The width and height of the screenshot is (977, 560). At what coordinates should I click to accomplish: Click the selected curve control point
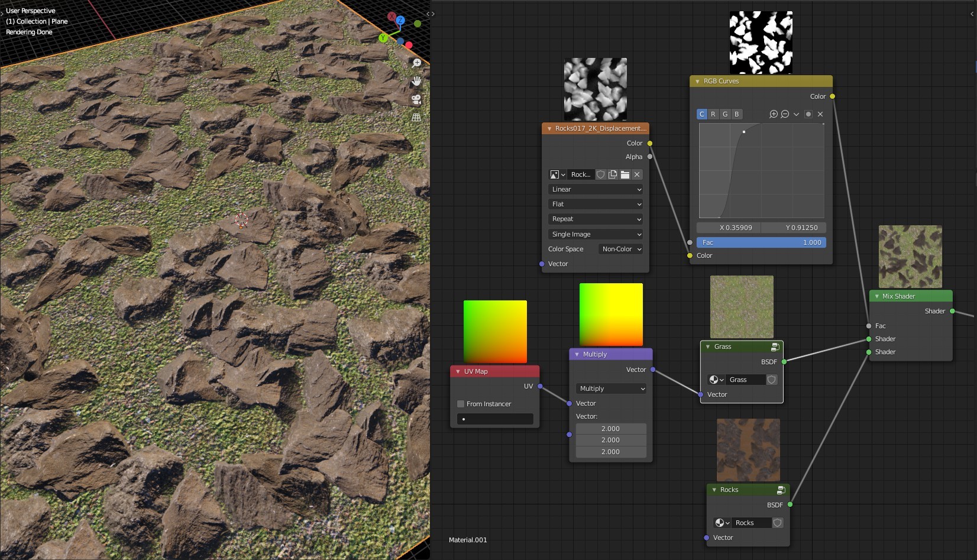[x=744, y=132]
